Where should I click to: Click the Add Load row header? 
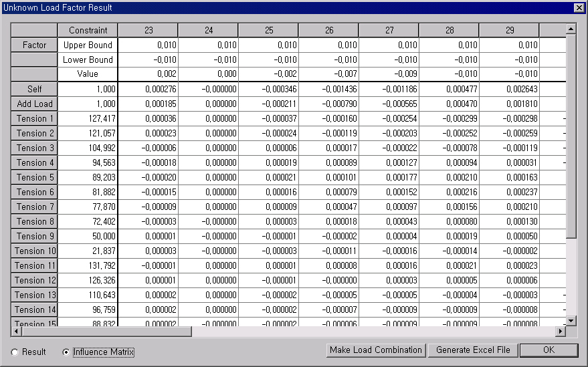(34, 104)
